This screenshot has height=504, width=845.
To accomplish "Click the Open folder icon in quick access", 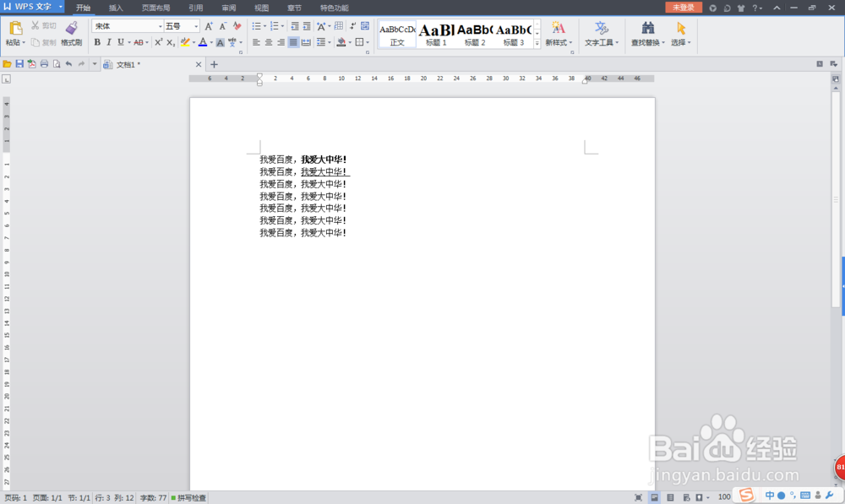I will click(7, 64).
